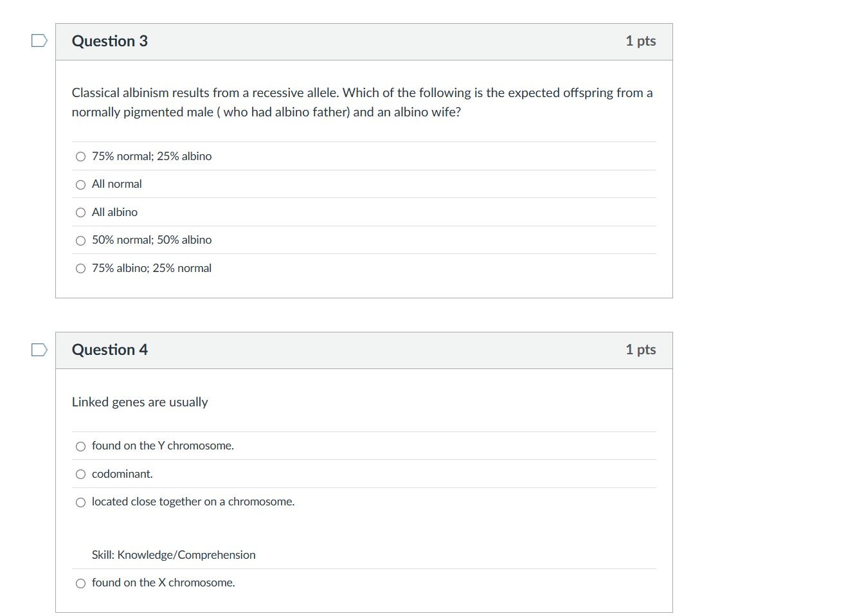The image size is (846, 616).
Task: Click the '1 pts' label on Question 4
Action: pos(640,350)
